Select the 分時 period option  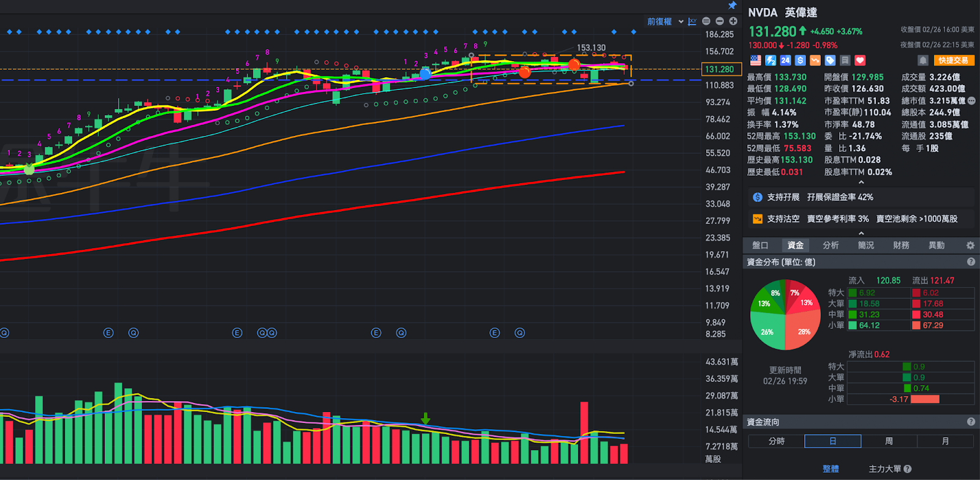point(777,441)
